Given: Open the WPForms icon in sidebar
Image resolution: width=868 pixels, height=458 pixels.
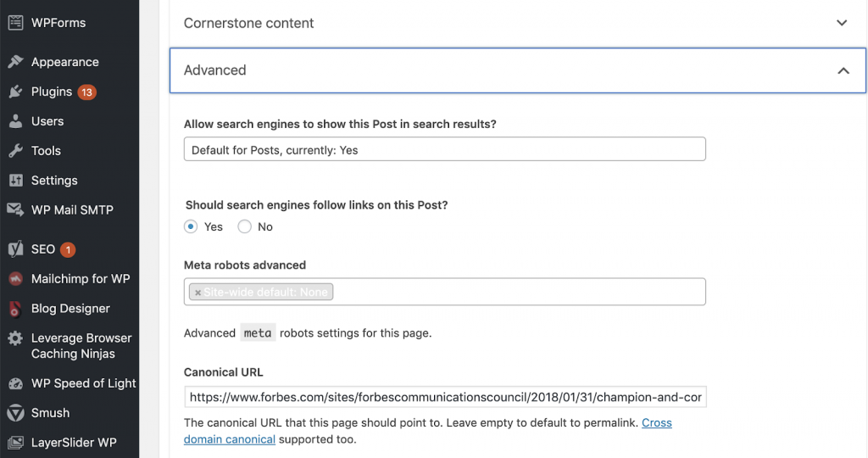Looking at the screenshot, I should click(x=15, y=23).
